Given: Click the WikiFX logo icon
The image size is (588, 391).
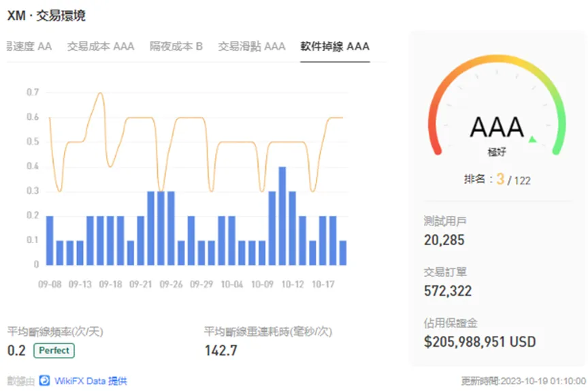Looking at the screenshot, I should point(45,381).
